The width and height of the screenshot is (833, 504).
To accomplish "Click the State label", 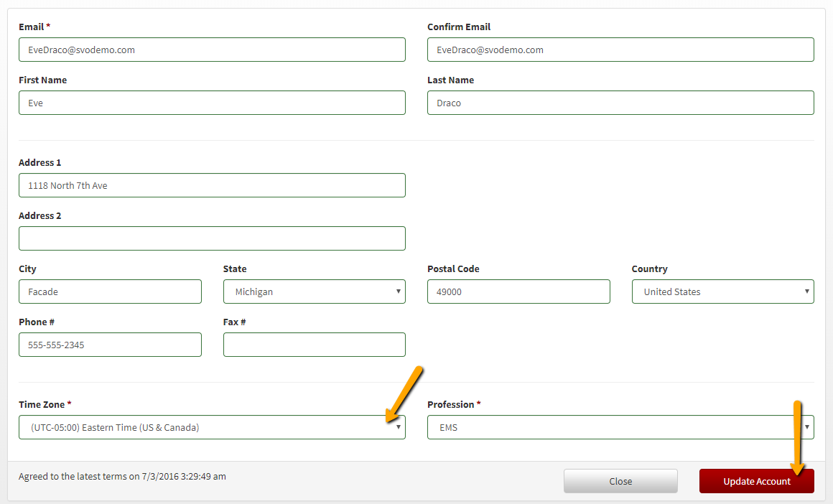I will pos(235,269).
